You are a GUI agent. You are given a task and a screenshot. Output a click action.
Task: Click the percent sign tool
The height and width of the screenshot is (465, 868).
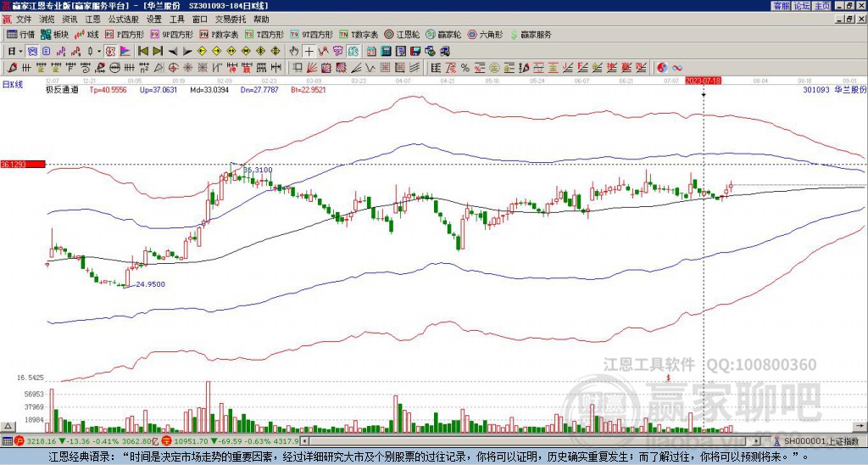tap(465, 68)
